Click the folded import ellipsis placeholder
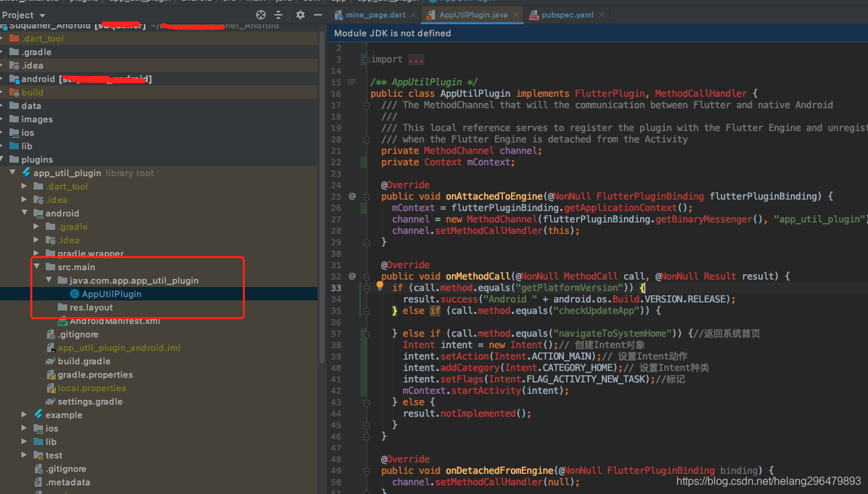Viewport: 868px width, 494px height. click(x=416, y=60)
